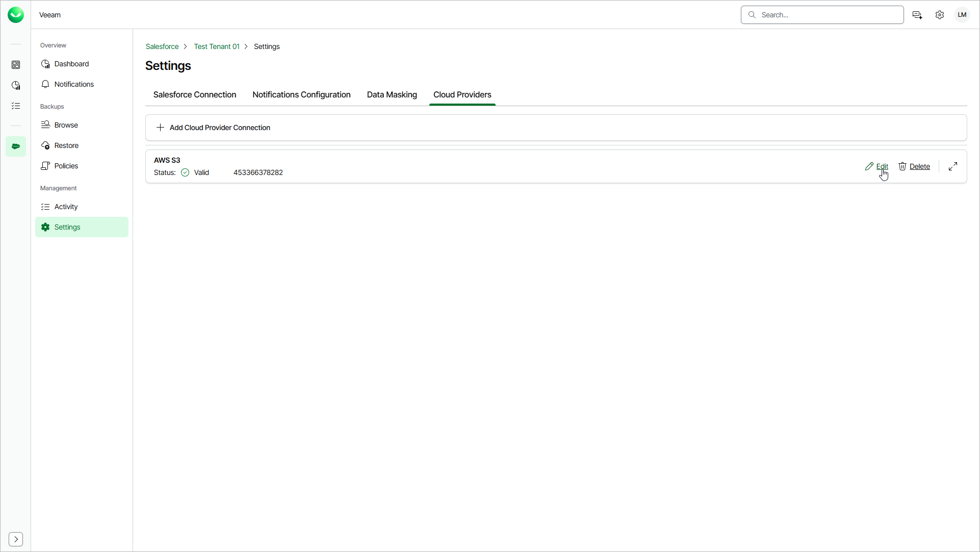Click the Valid status check icon
980x552 pixels.
pos(185,172)
